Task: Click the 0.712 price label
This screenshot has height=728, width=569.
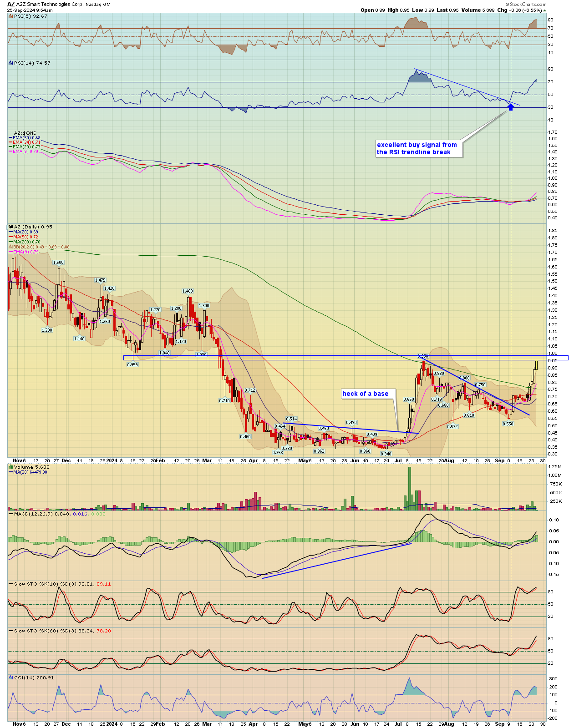Action: coord(250,390)
